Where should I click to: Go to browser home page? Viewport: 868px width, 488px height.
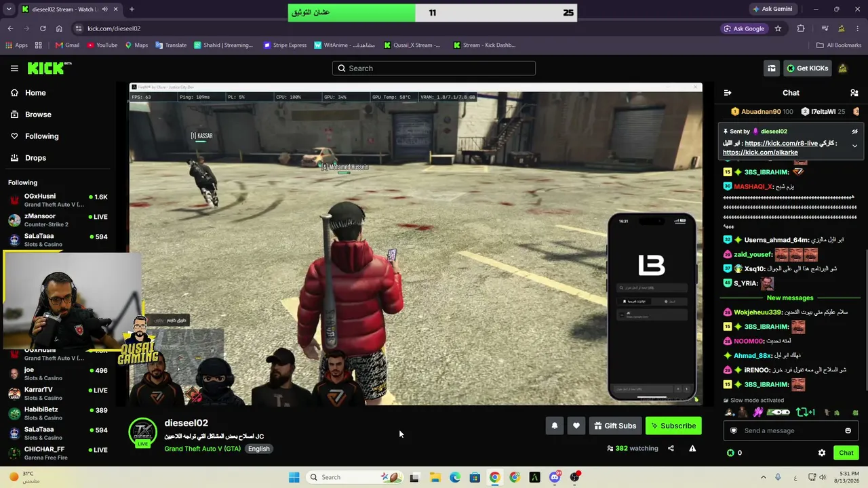click(59, 28)
